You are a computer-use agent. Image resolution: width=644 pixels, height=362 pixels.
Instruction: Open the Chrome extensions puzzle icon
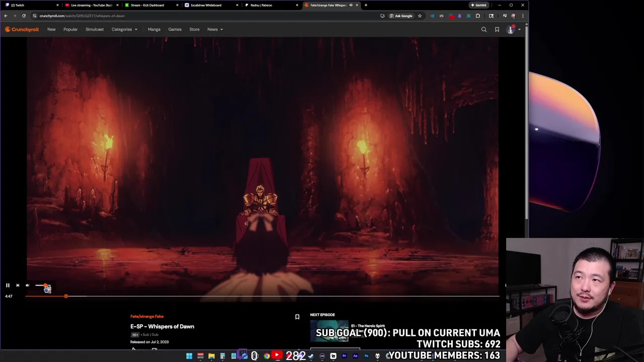pyautogui.click(x=478, y=16)
